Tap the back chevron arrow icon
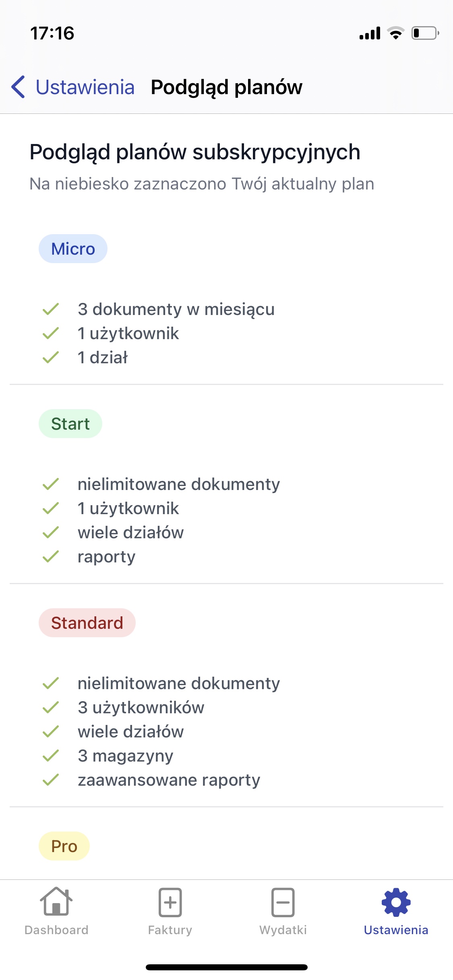The image size is (453, 980). point(19,87)
